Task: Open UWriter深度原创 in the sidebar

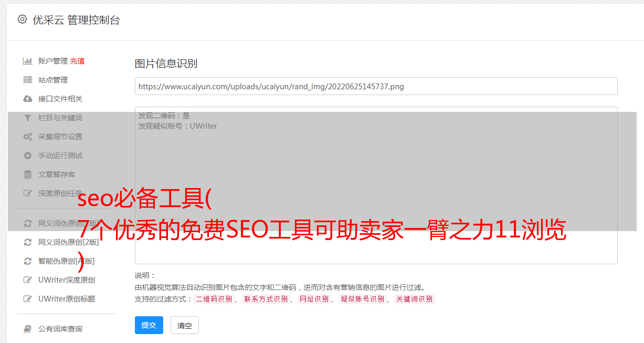Action: coord(67,280)
